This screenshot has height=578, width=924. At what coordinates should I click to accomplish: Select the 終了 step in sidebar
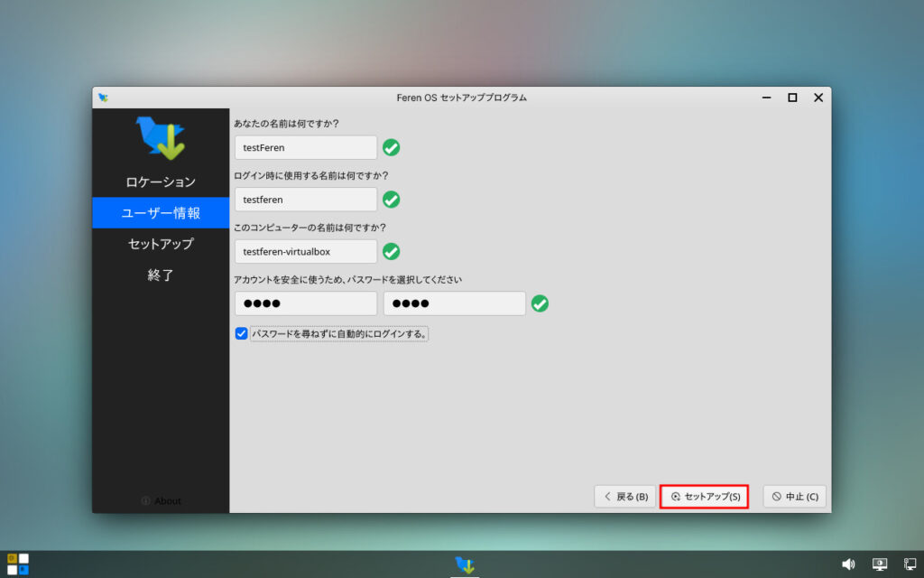click(161, 275)
